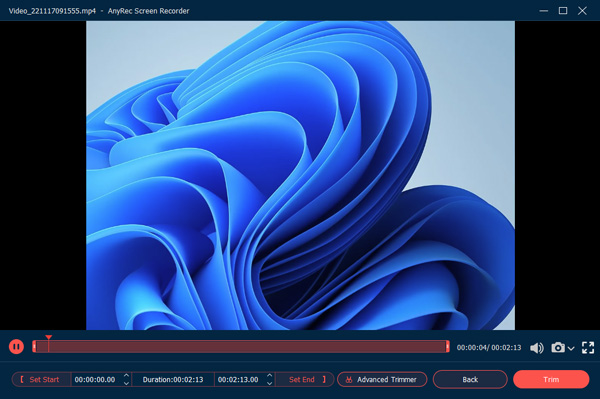This screenshot has height=399, width=600.
Task: Click the red Trim button
Action: point(551,379)
